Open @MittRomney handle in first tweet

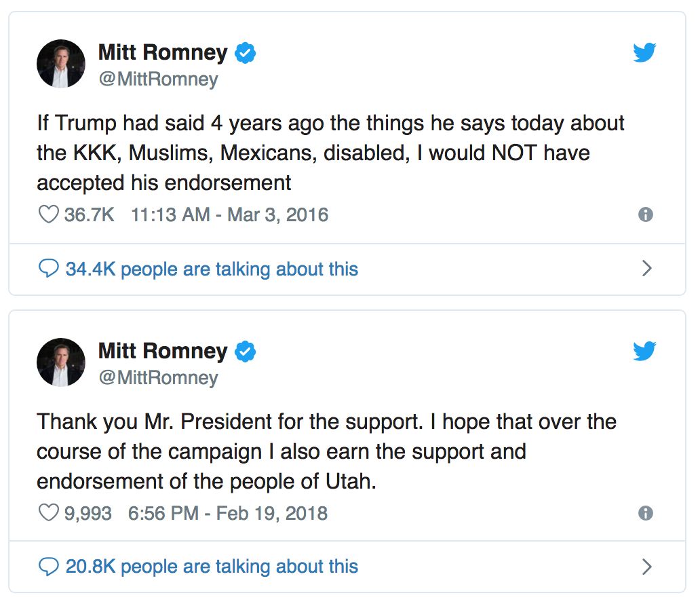pyautogui.click(x=158, y=79)
